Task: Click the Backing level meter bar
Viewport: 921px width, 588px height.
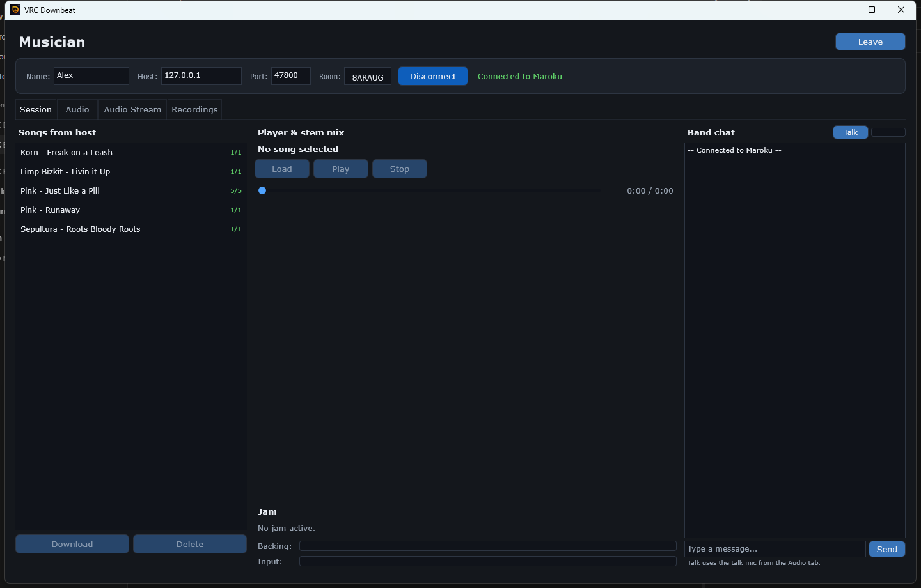Action: (x=488, y=546)
